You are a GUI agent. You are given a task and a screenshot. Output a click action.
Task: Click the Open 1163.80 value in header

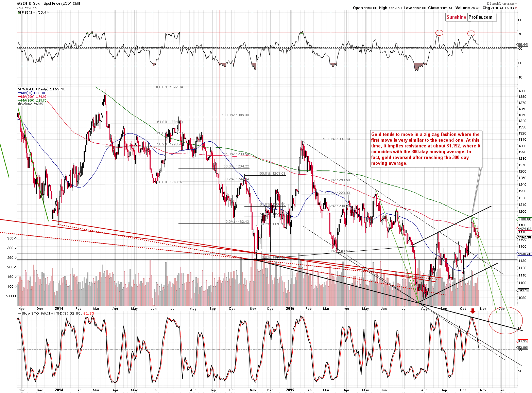click(365, 8)
